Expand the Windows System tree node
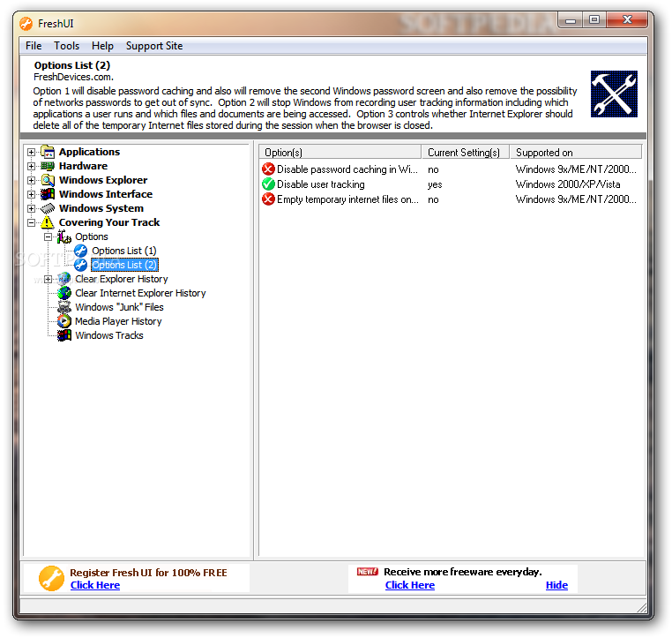 [31, 209]
